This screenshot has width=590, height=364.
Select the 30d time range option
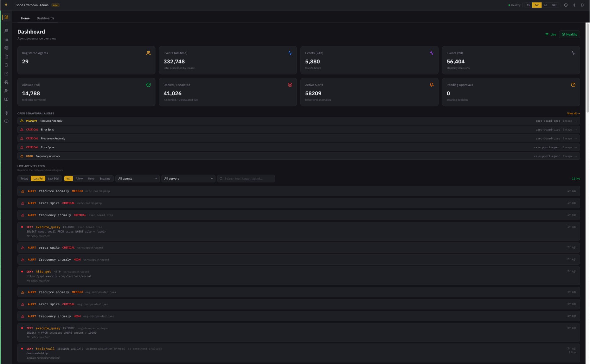(554, 5)
